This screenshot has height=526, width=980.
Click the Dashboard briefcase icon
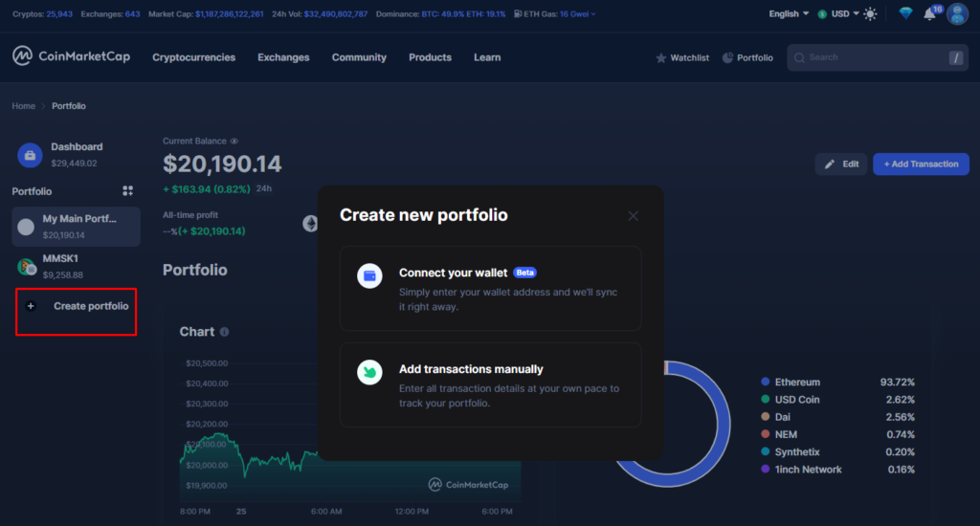click(30, 155)
